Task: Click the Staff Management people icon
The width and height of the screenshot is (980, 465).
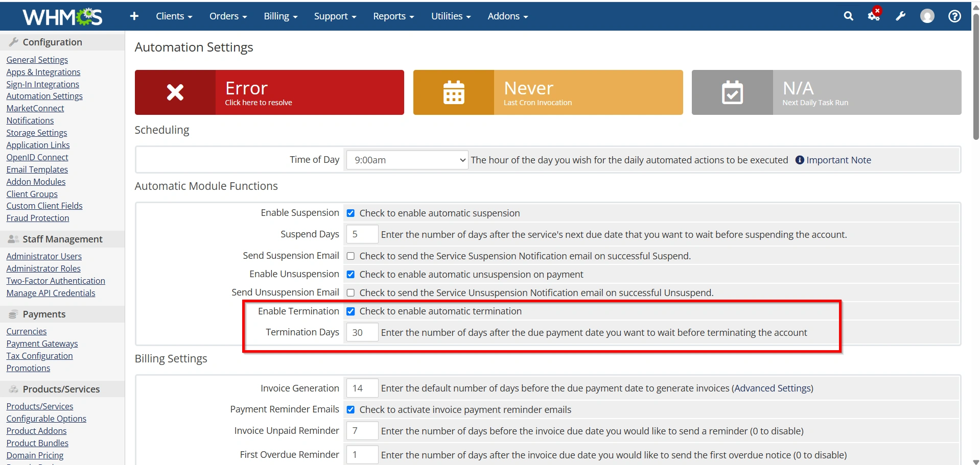Action: tap(13, 239)
